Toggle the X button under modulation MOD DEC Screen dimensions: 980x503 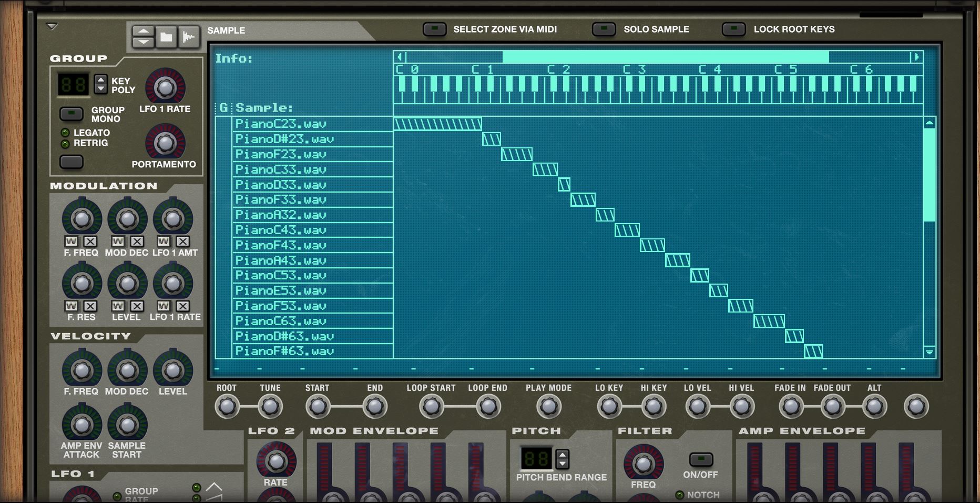[137, 242]
